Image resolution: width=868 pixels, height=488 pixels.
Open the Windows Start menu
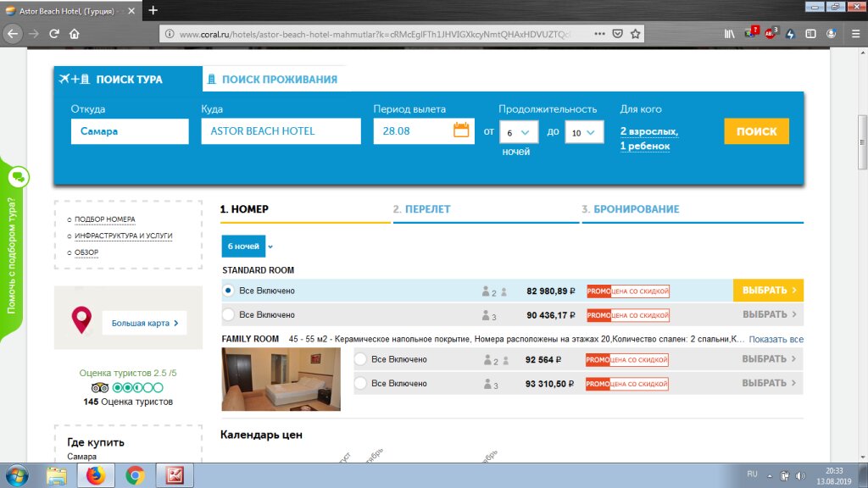(x=17, y=476)
